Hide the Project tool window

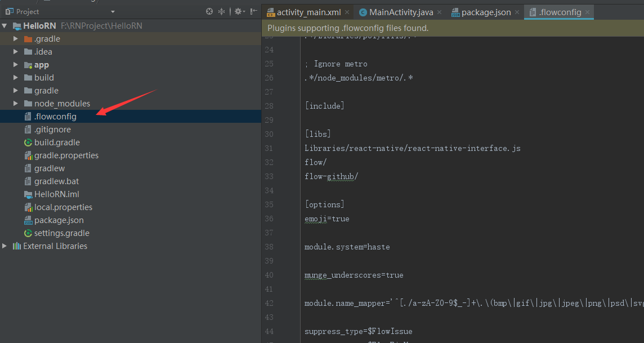pos(254,11)
